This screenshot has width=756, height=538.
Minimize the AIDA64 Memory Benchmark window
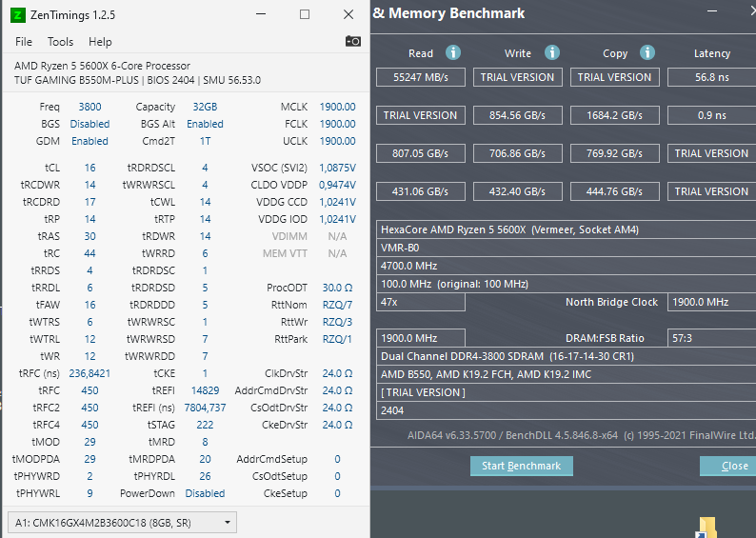712,11
